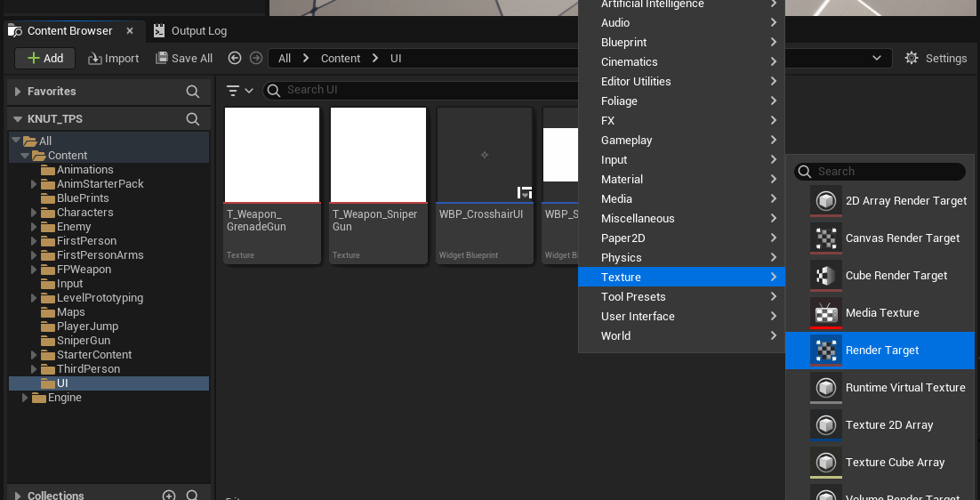The height and width of the screenshot is (500, 980).
Task: Select the WBP_CrosshairUI widget blueprint
Action: [x=485, y=186]
